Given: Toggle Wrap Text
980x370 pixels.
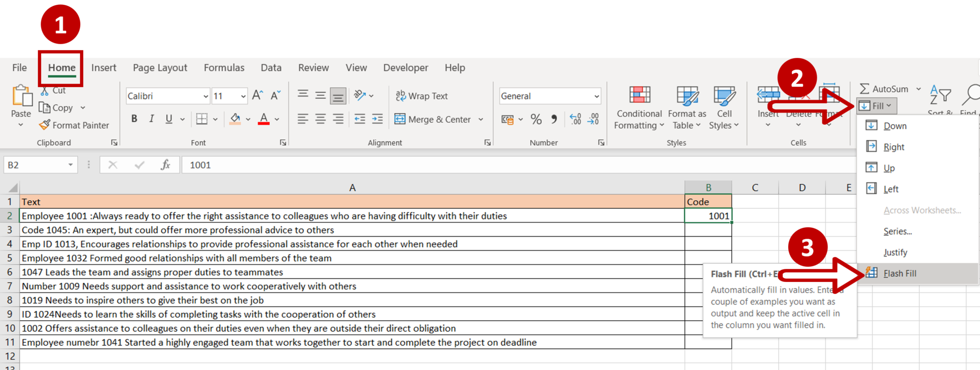Looking at the screenshot, I should (x=422, y=96).
